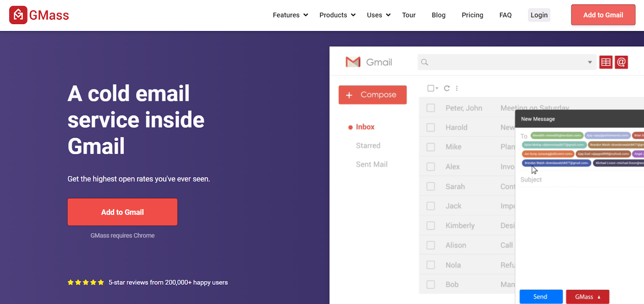Open the three-dot more options menu

[x=457, y=88]
